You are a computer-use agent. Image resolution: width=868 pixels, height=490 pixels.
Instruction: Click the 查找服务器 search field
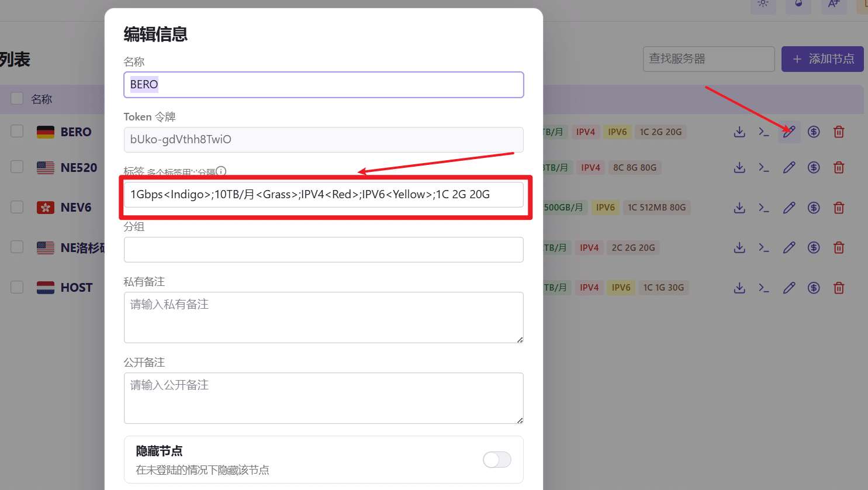(708, 59)
